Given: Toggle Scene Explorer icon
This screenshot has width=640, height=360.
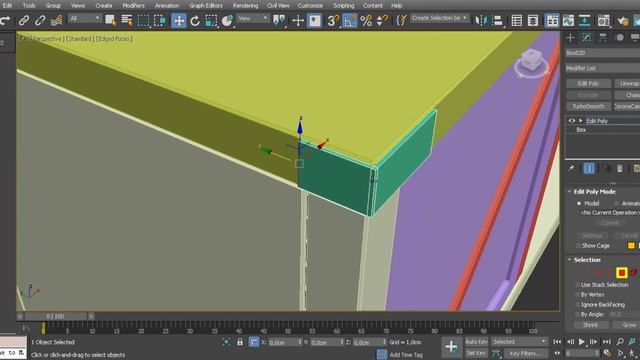Looking at the screenshot, I should point(517,20).
